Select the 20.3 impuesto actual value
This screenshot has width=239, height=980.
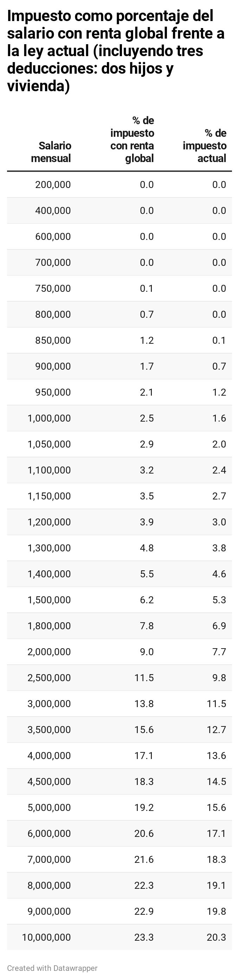216,937
